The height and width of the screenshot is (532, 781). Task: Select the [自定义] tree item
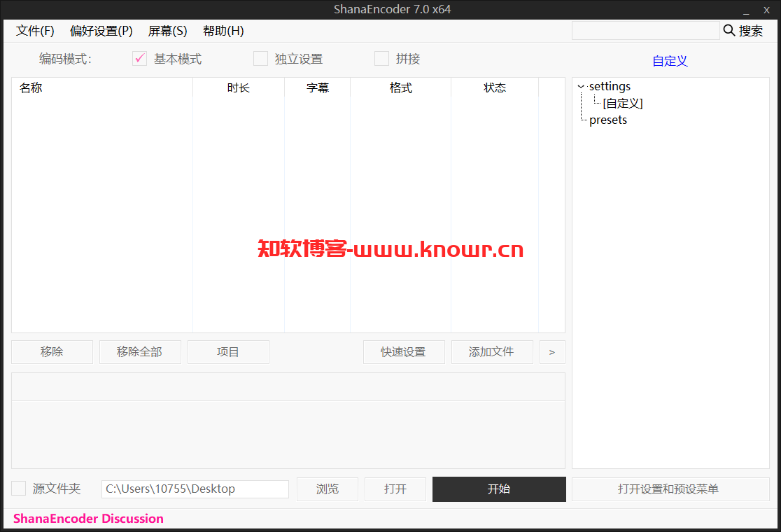coord(623,103)
